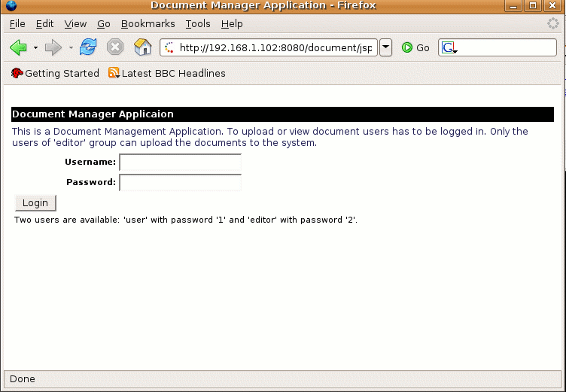Viewport: 566px width, 392px height.
Task: Open the Bookmarks menu
Action: coord(148,24)
